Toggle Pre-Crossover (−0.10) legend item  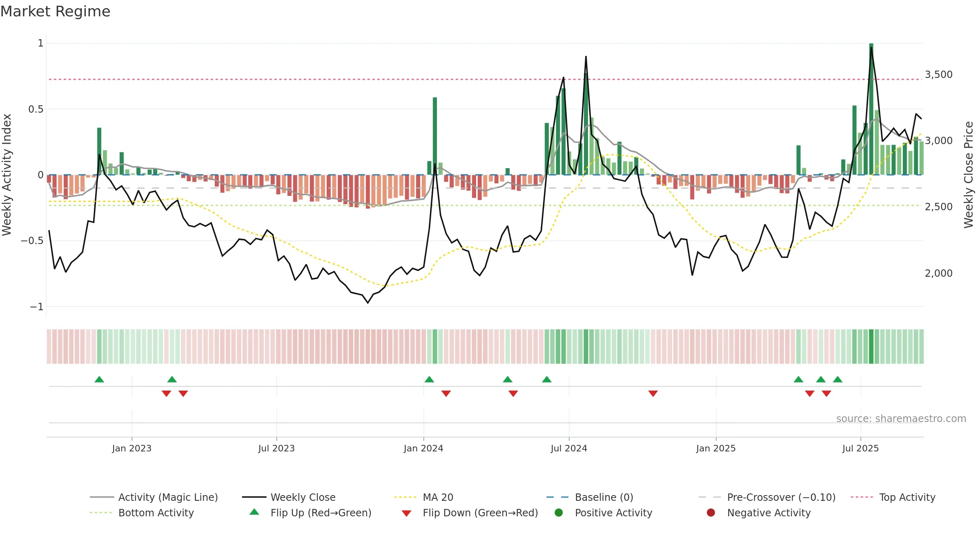[x=767, y=497]
